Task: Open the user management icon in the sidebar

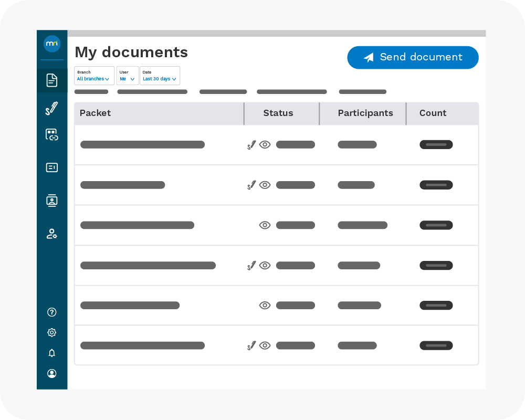Action: coord(52,234)
